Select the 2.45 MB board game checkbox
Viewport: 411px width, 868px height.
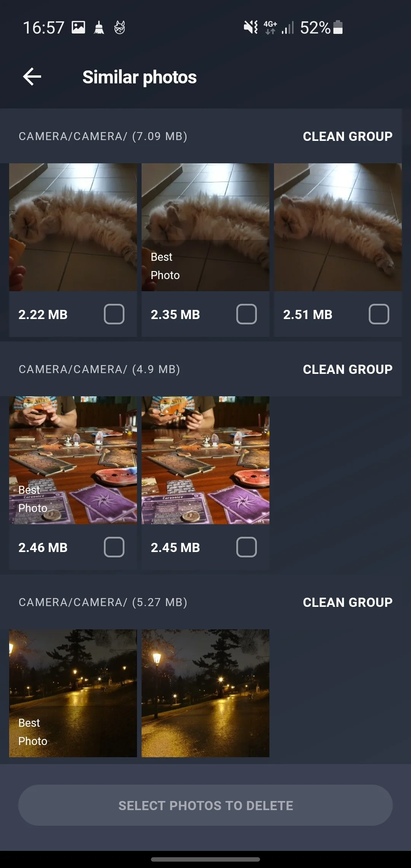point(247,547)
